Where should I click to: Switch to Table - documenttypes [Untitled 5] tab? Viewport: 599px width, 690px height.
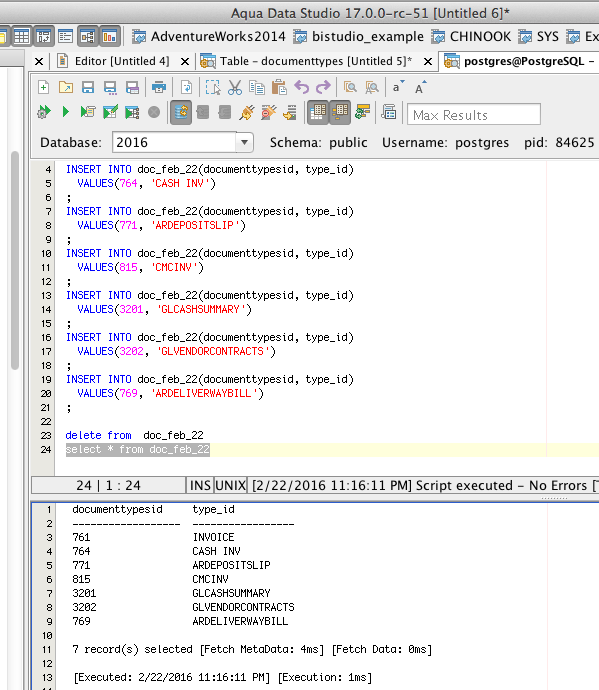pos(316,61)
